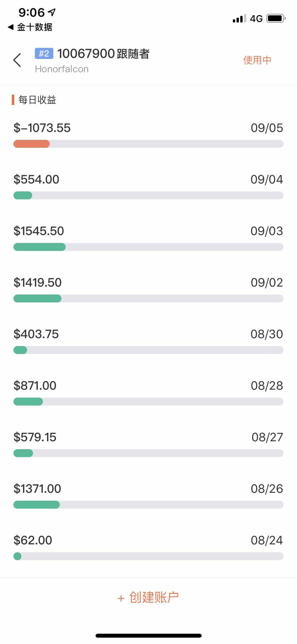The height and width of the screenshot is (644, 297).
Task: Tap the 09/04 date label
Action: tap(267, 180)
